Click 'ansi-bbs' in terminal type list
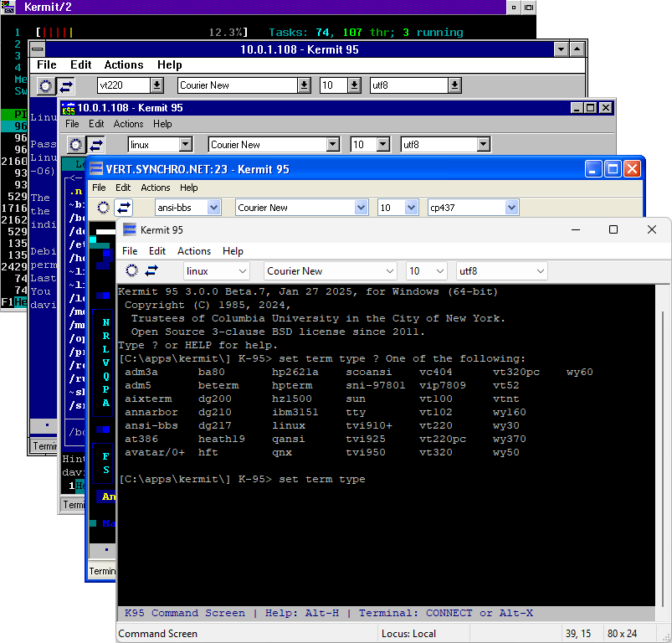 coord(151,425)
